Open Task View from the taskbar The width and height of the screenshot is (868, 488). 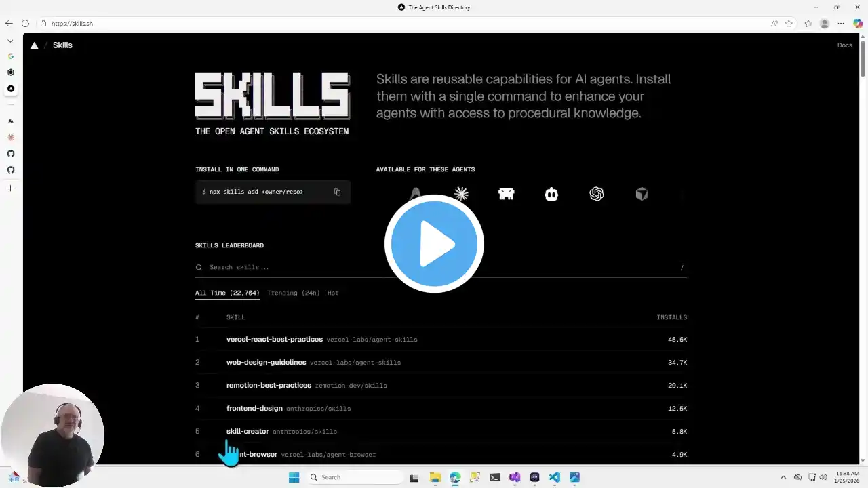414,477
